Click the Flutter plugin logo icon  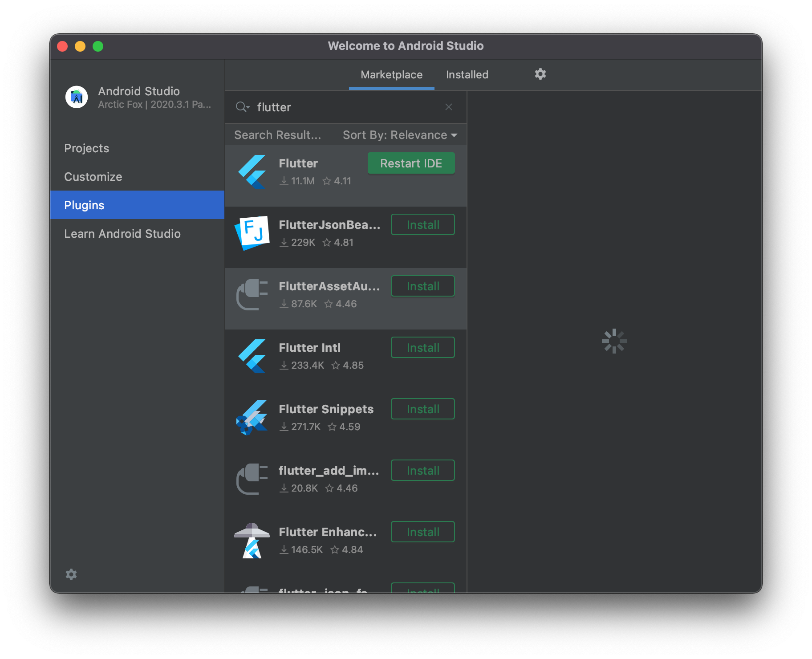tap(252, 172)
